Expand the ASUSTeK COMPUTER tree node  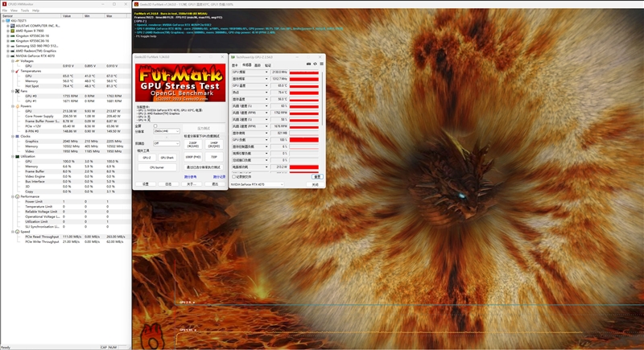click(8, 26)
